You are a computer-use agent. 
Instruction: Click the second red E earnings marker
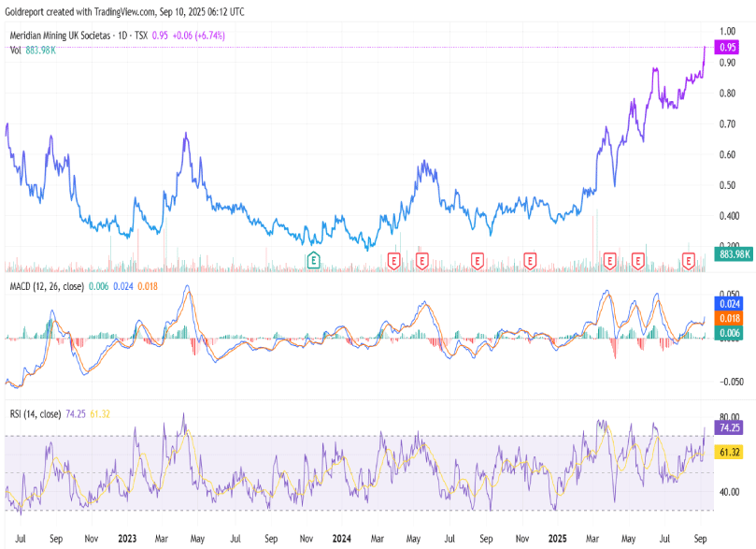tap(422, 258)
